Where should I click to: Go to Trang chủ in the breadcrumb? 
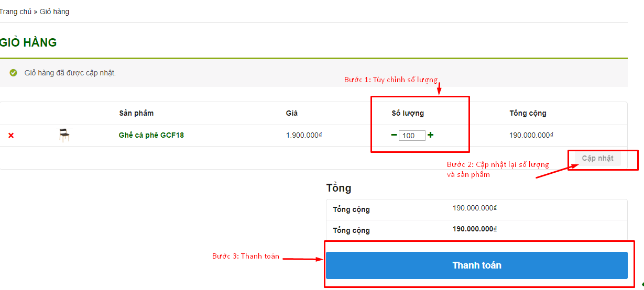click(x=16, y=12)
